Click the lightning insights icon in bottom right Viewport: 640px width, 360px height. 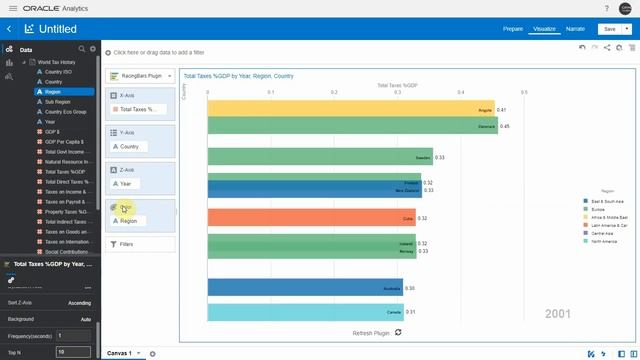click(603, 354)
